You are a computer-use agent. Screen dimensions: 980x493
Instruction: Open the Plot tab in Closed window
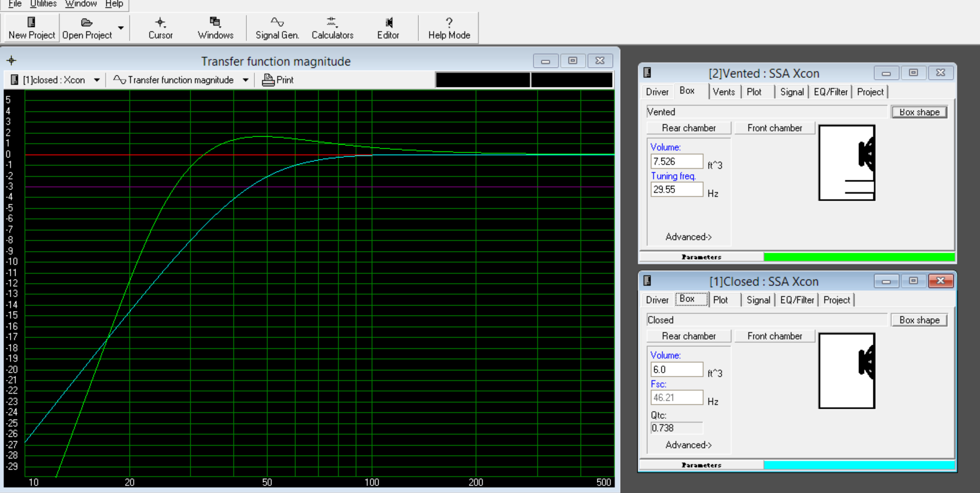720,300
